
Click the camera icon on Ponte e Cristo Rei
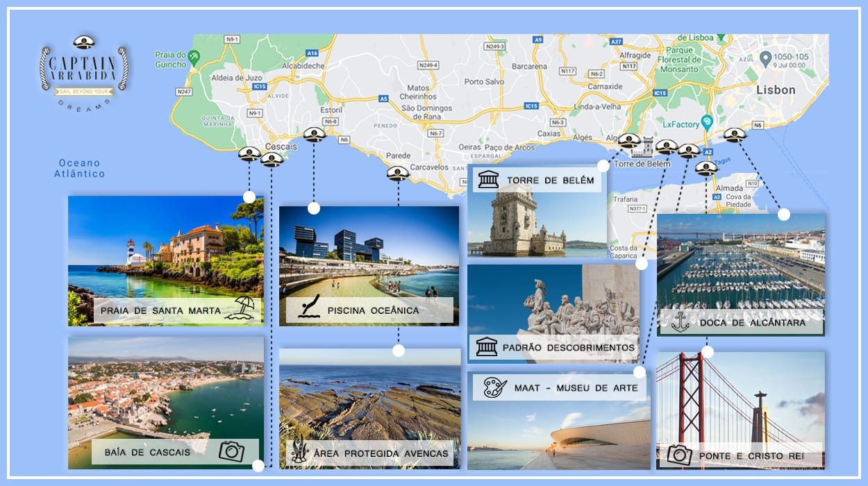pos(679,455)
